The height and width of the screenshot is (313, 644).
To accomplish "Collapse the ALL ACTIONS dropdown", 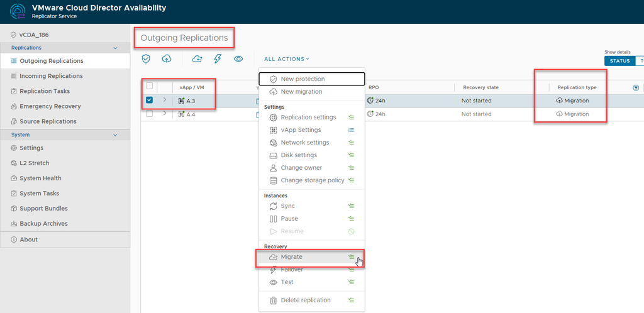I will click(286, 59).
